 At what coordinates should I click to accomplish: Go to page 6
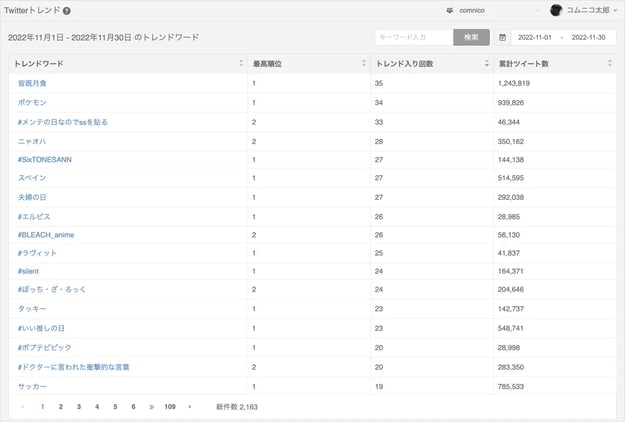tap(134, 406)
